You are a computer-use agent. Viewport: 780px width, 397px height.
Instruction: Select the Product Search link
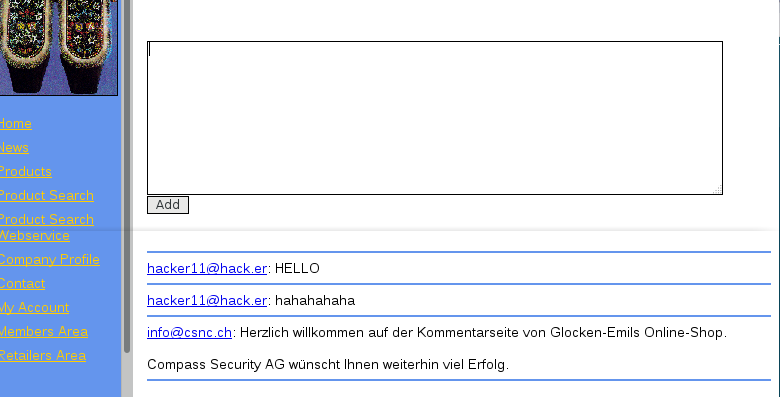(46, 195)
